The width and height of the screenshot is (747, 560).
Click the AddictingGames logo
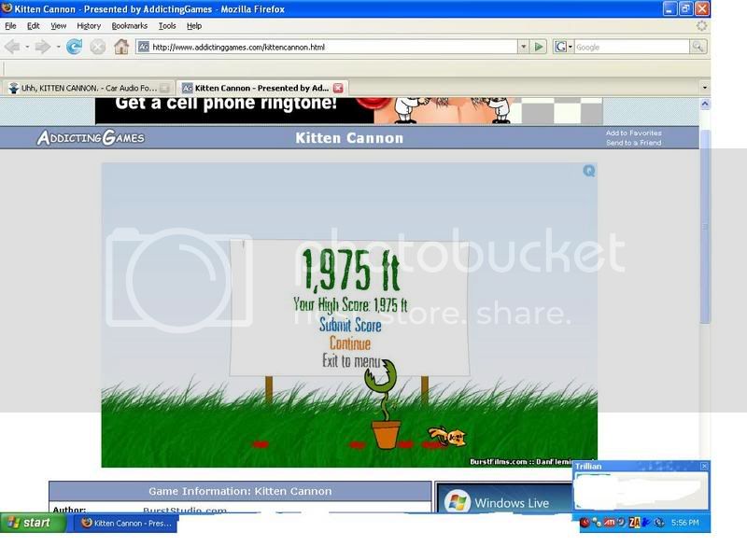pyautogui.click(x=91, y=137)
